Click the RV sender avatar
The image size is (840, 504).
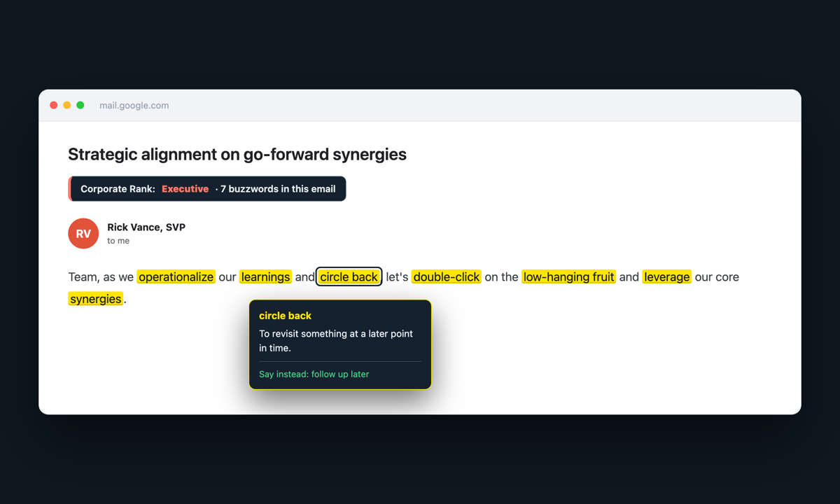coord(83,234)
